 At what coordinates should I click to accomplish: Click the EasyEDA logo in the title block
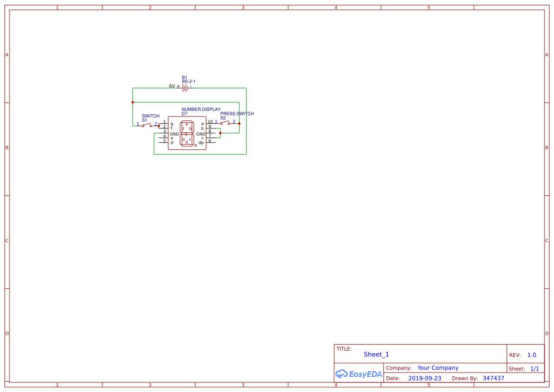pyautogui.click(x=359, y=374)
